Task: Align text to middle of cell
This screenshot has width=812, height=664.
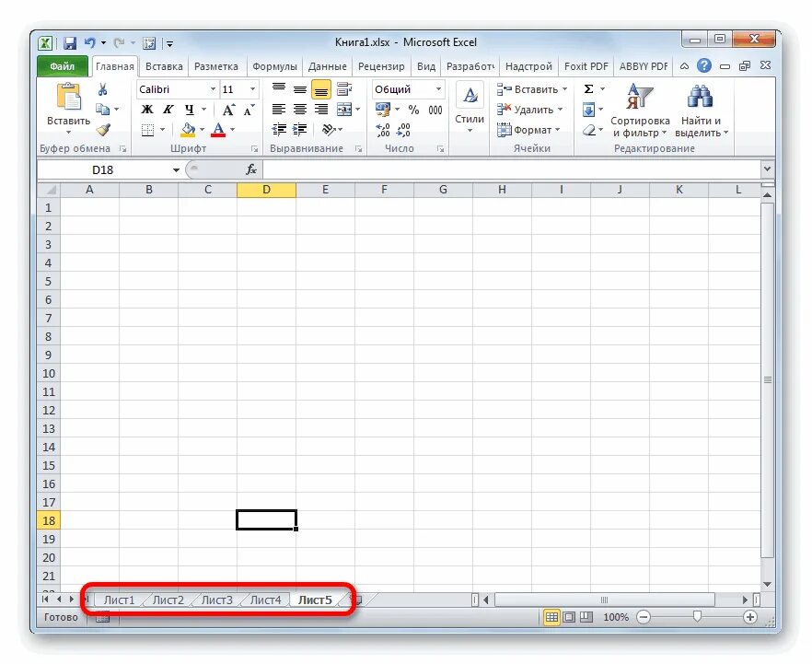Action: tap(300, 89)
